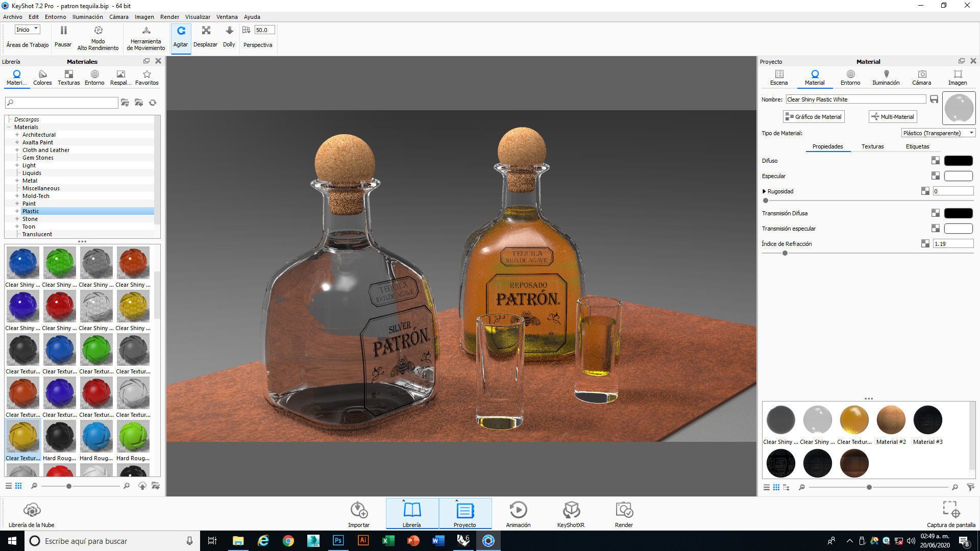
Task: Open the Ventana menu
Action: click(227, 17)
